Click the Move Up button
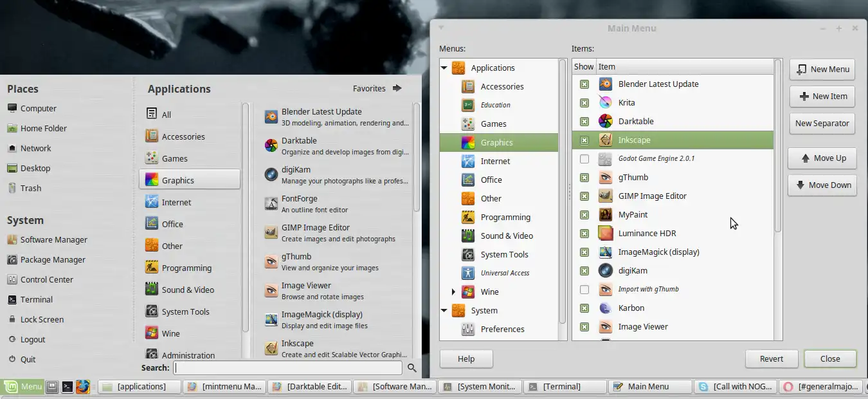The height and width of the screenshot is (399, 868). click(822, 158)
